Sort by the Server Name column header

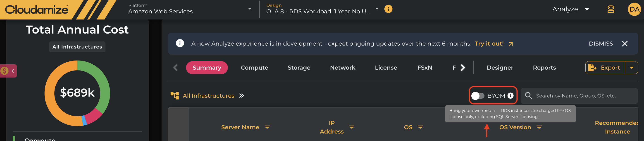coord(240,127)
